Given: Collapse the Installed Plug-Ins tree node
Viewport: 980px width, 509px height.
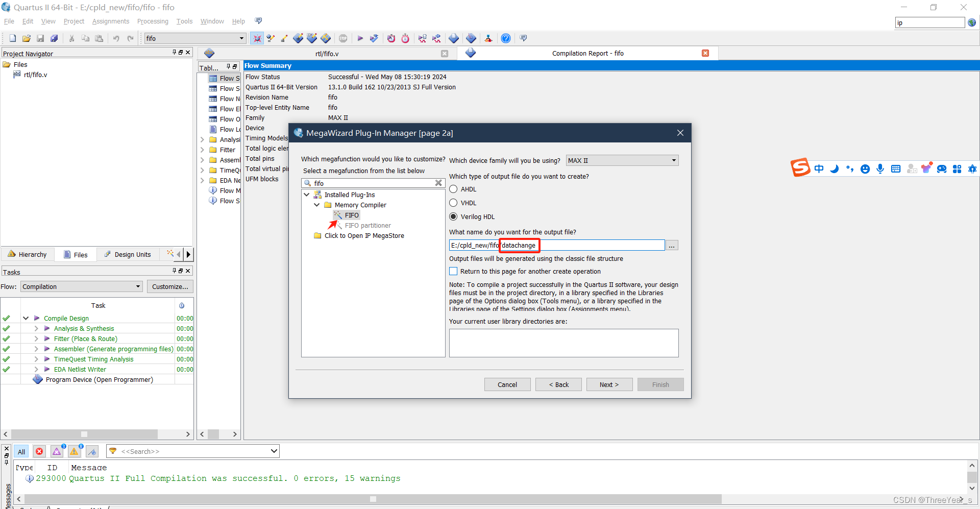Looking at the screenshot, I should pyautogui.click(x=306, y=195).
